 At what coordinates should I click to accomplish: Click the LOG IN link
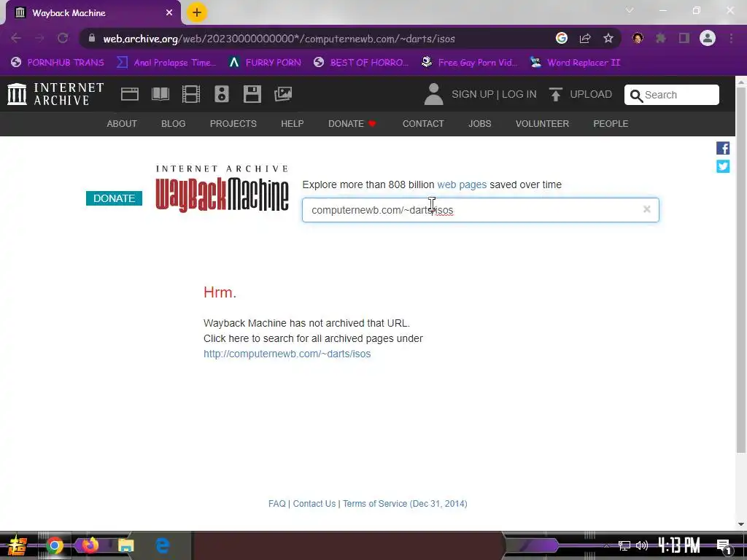click(519, 94)
